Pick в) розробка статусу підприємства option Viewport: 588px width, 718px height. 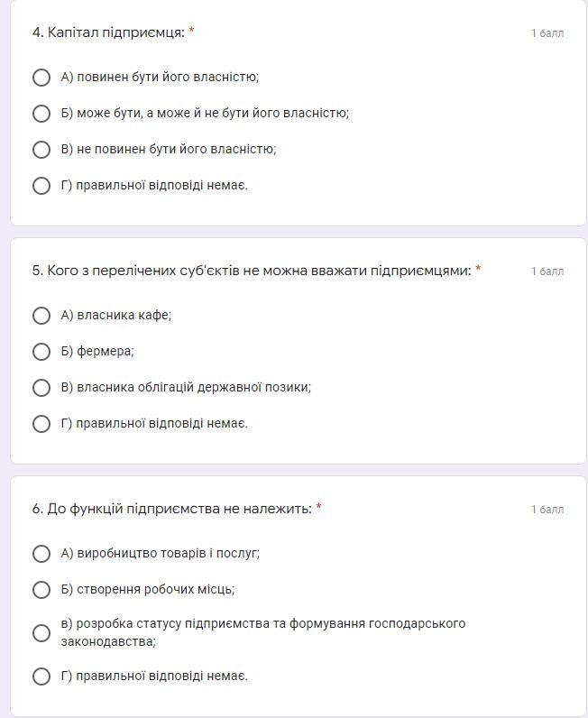pyautogui.click(x=41, y=633)
